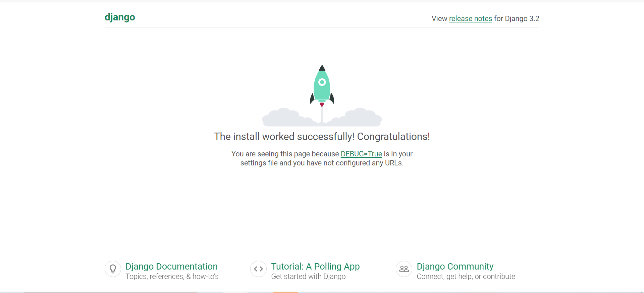Open Tutorial: A Polling App link

tap(315, 267)
